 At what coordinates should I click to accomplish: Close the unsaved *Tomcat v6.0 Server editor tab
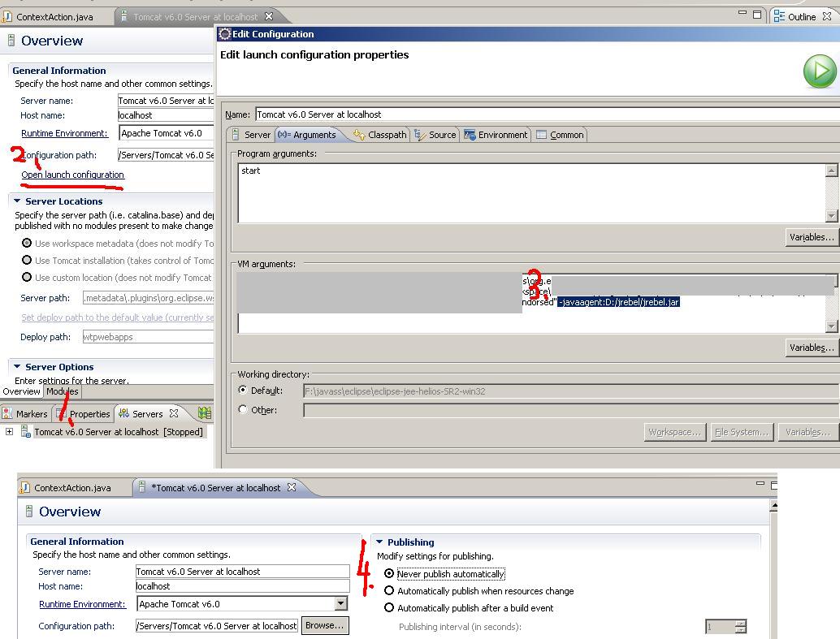(292, 487)
